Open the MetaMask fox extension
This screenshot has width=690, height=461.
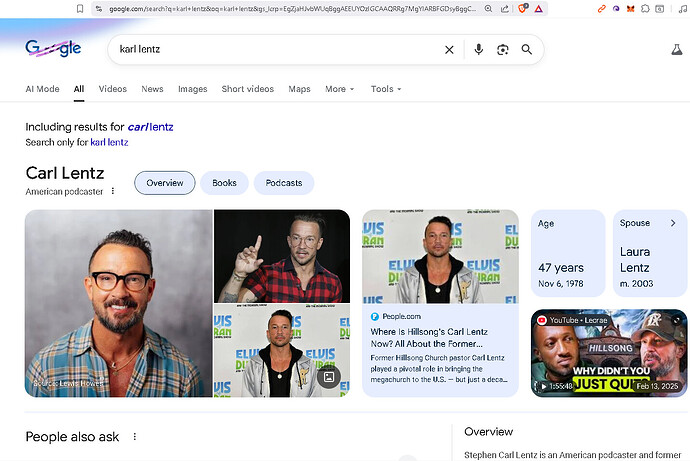[x=631, y=8]
